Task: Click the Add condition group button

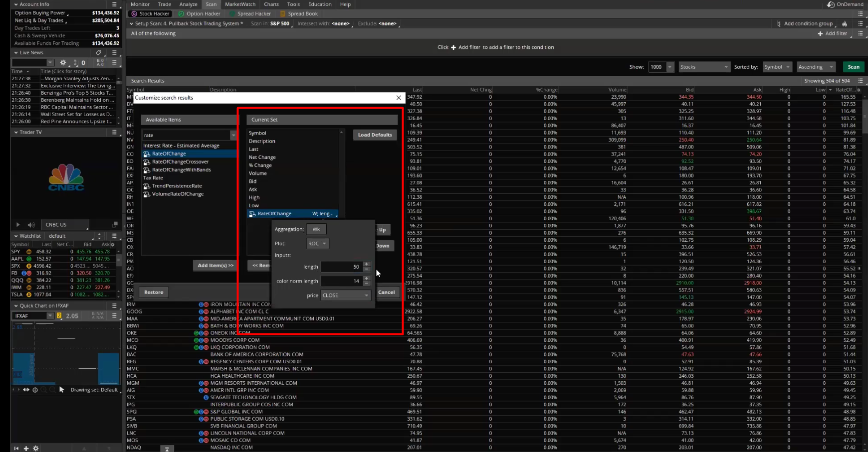Action: (805, 23)
